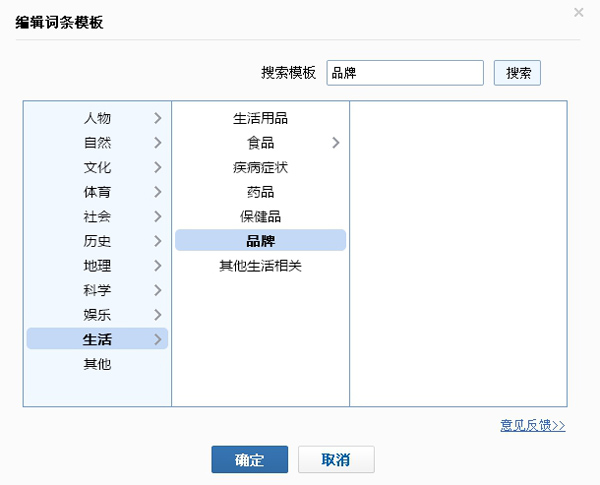Expand the 自然 category arrow
Screen dimensions: 600x485
(x=157, y=143)
